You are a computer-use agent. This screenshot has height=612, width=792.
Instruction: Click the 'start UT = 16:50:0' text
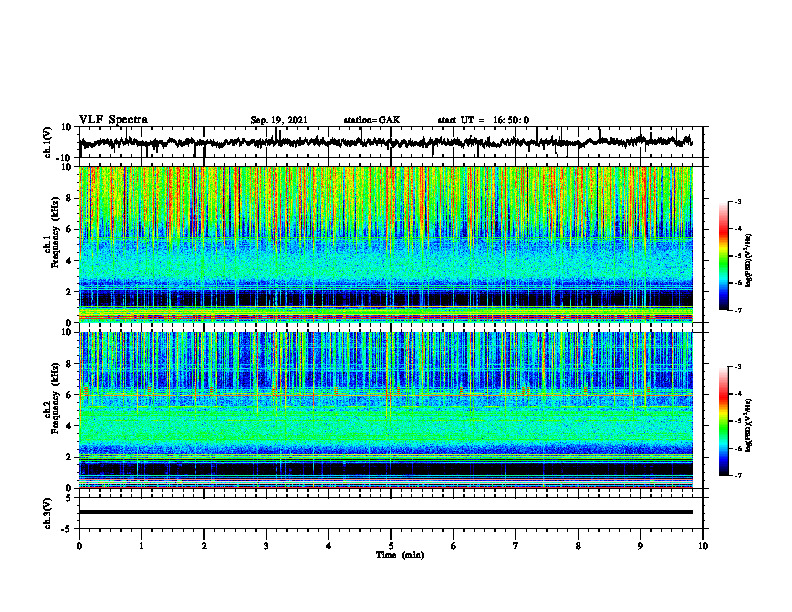(x=483, y=120)
